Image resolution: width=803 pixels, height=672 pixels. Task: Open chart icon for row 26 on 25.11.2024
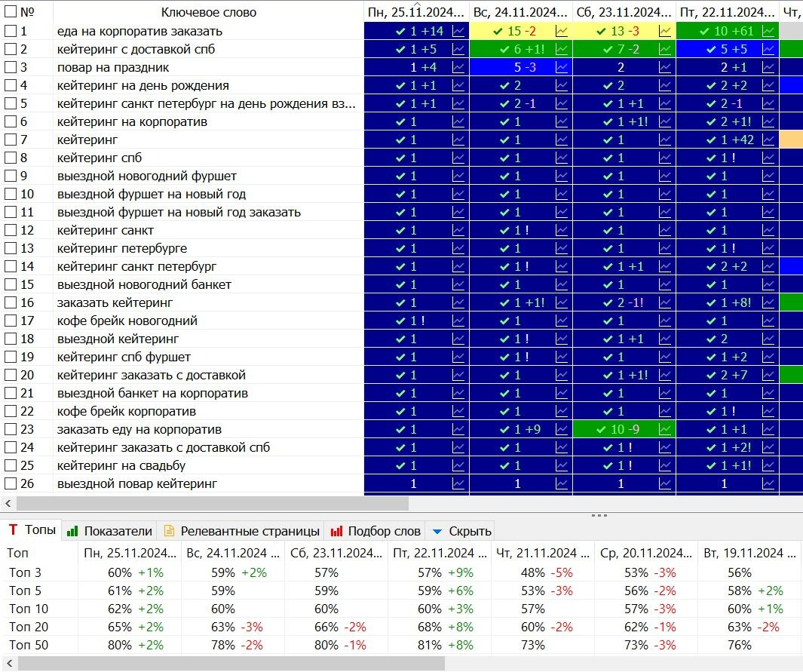(458, 483)
